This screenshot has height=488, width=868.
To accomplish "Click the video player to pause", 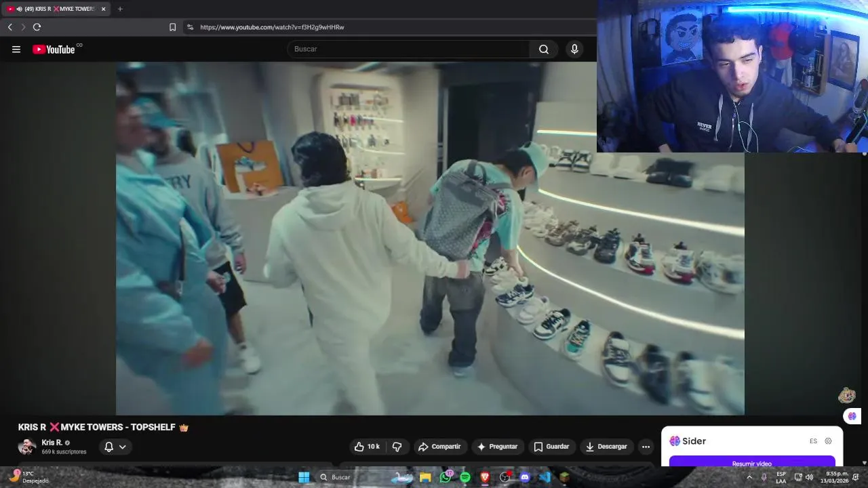I will point(430,239).
